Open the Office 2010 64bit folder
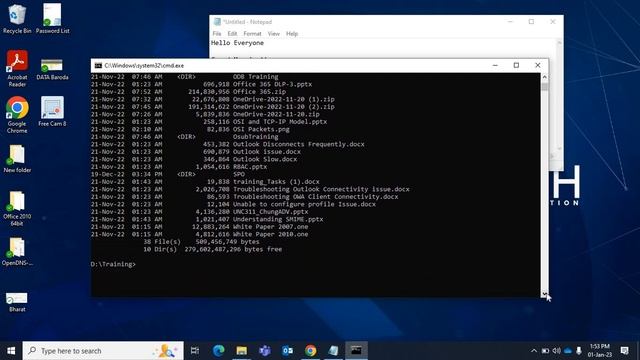 pos(17,209)
